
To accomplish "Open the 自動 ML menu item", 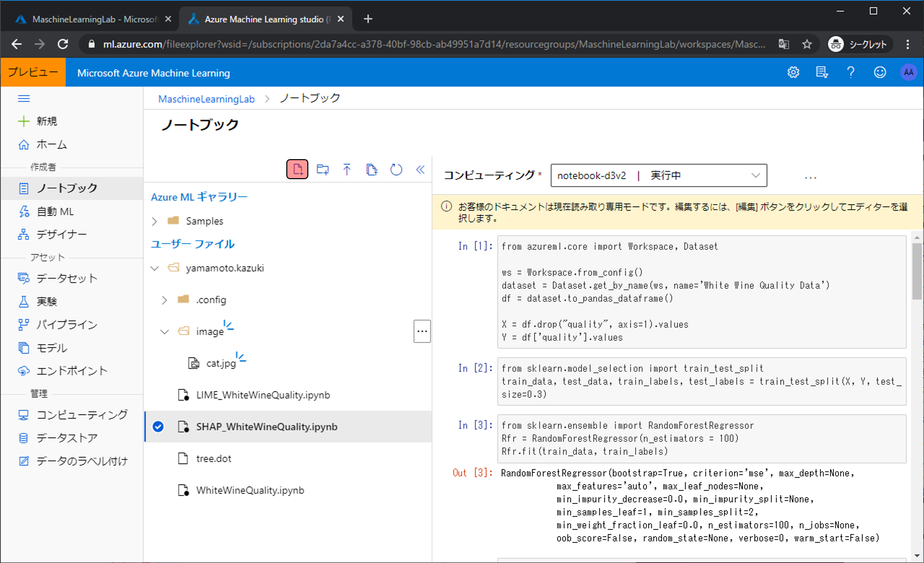I will [x=55, y=212].
